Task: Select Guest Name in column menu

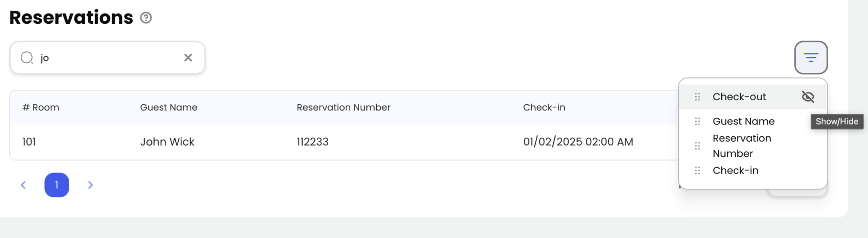Action: click(x=743, y=121)
